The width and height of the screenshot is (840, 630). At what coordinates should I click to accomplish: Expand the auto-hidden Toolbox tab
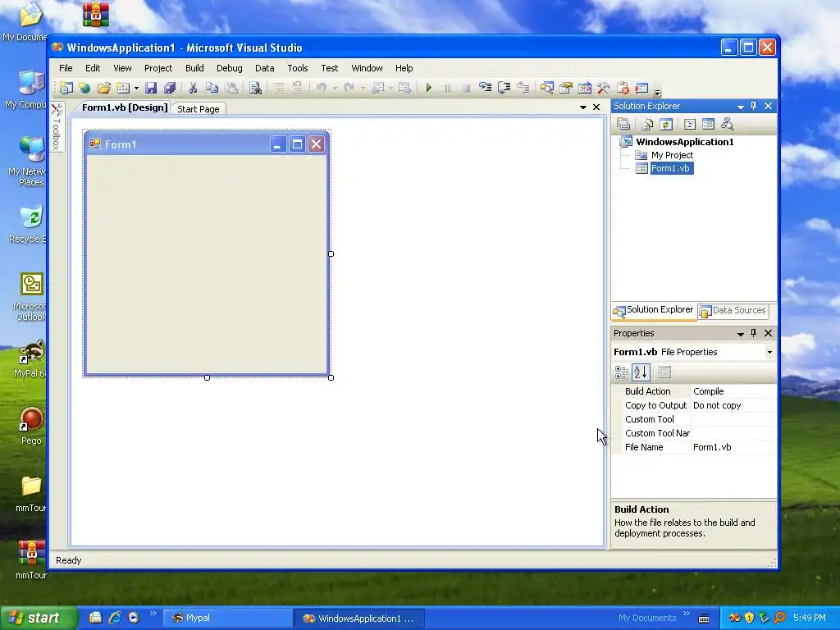(x=57, y=127)
